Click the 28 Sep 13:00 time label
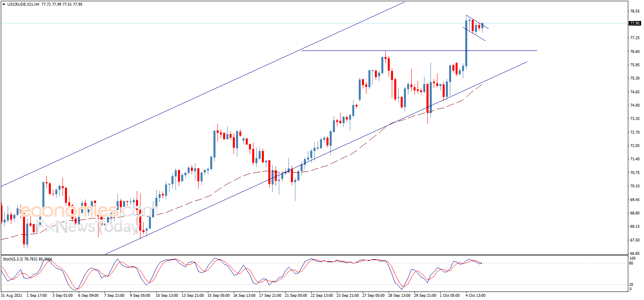Viewport: 644px width, 300px height. pos(399,296)
